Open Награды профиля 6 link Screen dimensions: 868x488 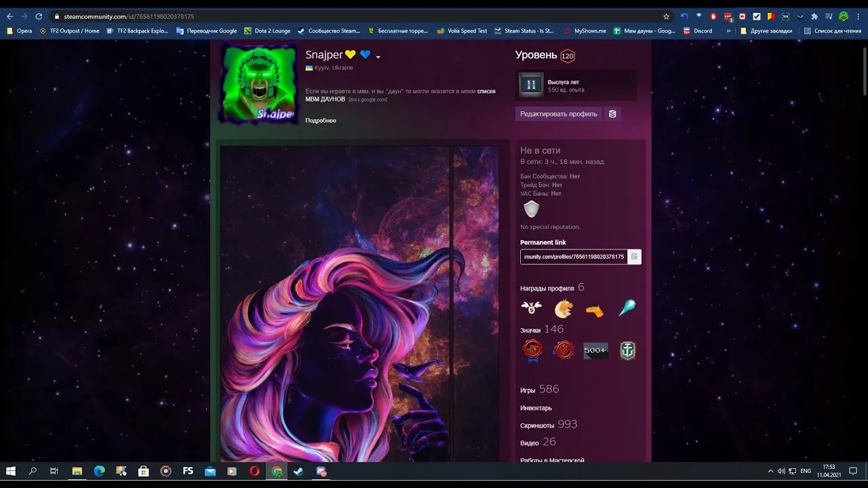coord(552,288)
